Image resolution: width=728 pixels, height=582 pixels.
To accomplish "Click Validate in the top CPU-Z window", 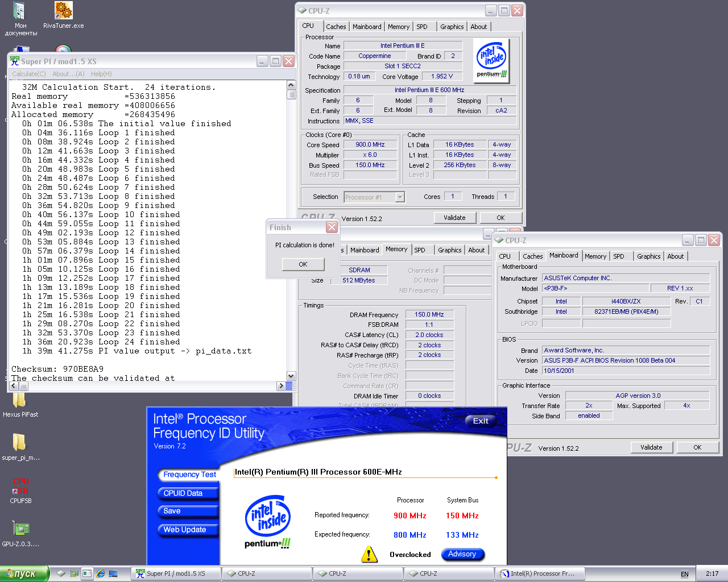I will (454, 218).
